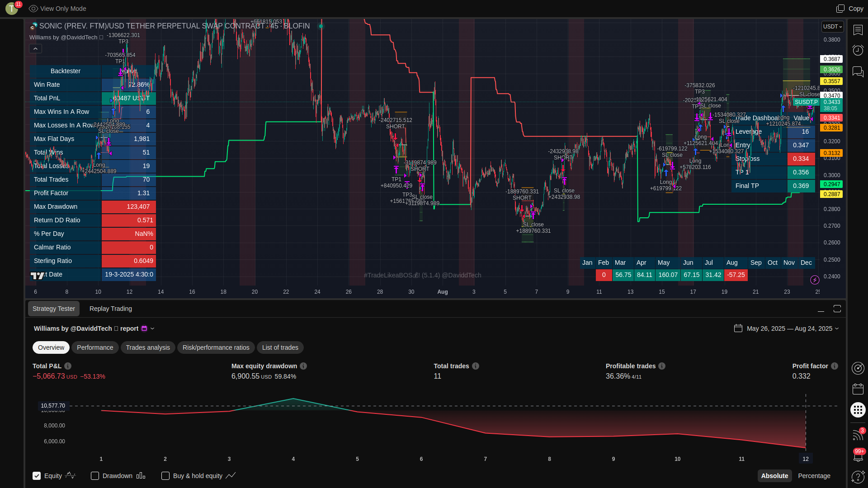The image size is (868, 488).
Task: Open the help center question icon
Action: [858, 477]
